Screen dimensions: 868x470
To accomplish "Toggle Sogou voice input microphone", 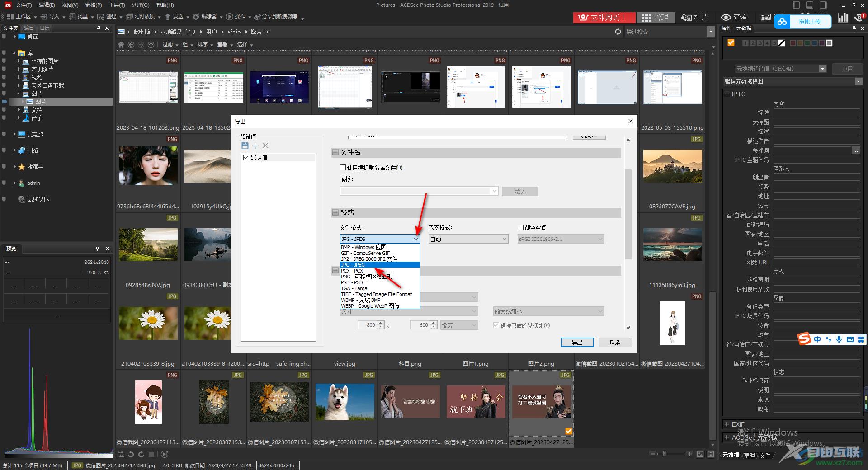I will click(x=839, y=339).
